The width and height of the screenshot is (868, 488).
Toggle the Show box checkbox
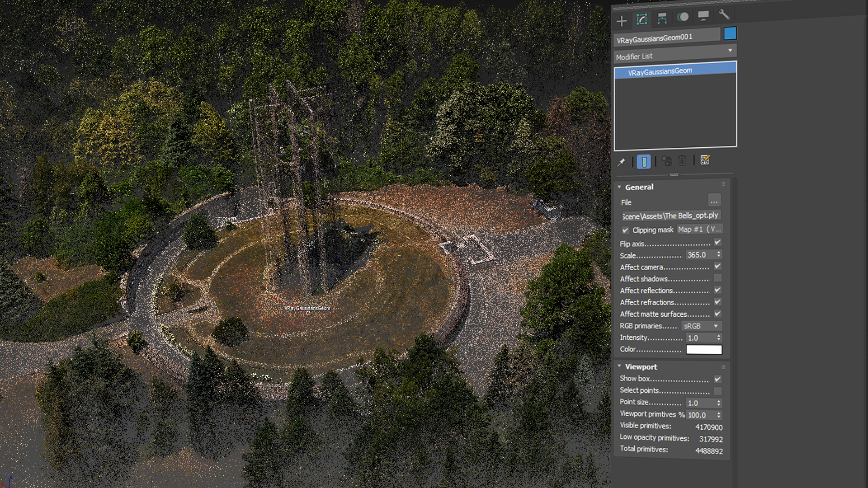[x=717, y=379]
